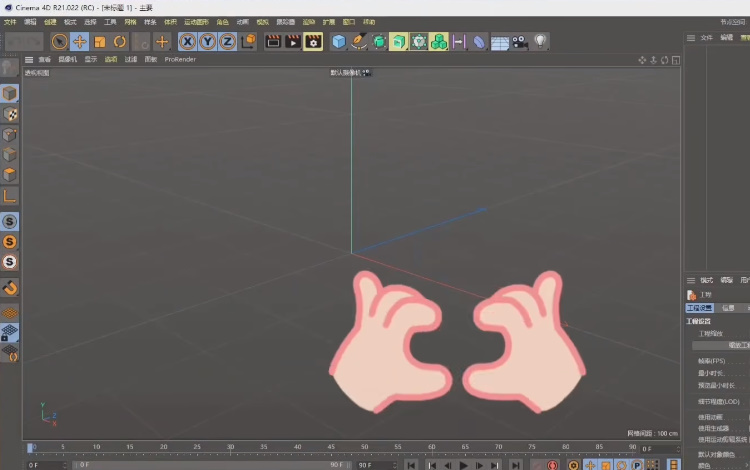Open the spline Pen tool dropdown
Image resolution: width=750 pixels, height=470 pixels.
359,42
